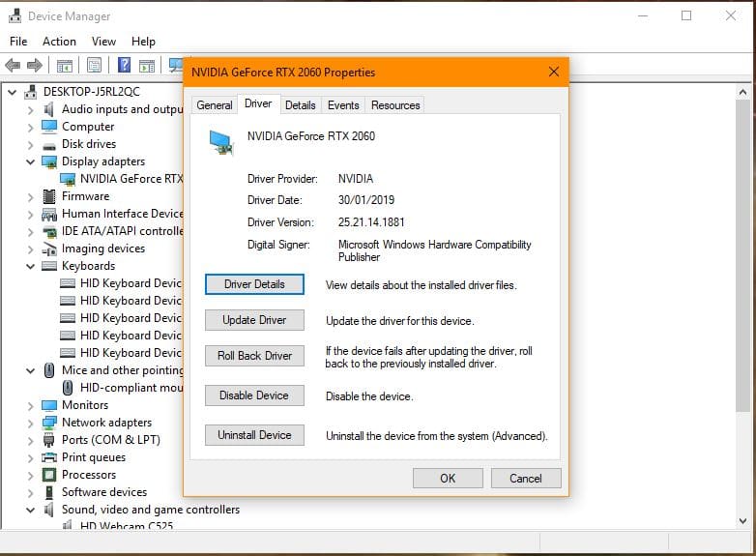Click the blue Help question-mark toolbar icon
Viewport: 756px width, 556px height.
[x=124, y=65]
